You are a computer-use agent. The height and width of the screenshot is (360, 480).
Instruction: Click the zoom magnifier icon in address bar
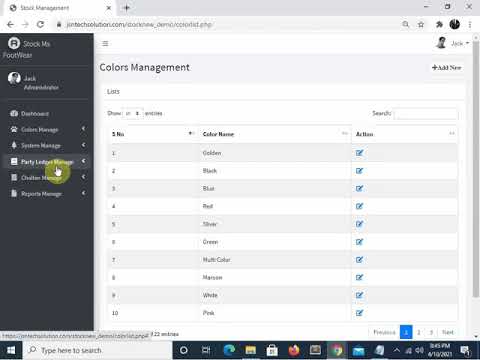coord(406,24)
